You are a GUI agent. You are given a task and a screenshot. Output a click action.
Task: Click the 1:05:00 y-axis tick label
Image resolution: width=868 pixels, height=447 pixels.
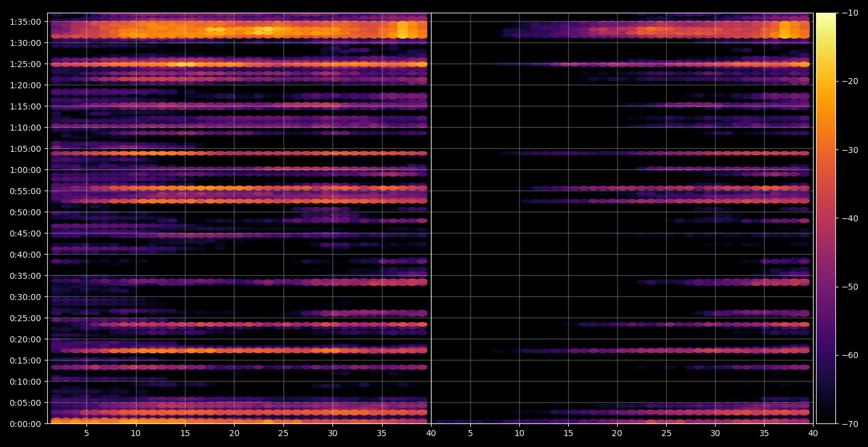point(25,149)
